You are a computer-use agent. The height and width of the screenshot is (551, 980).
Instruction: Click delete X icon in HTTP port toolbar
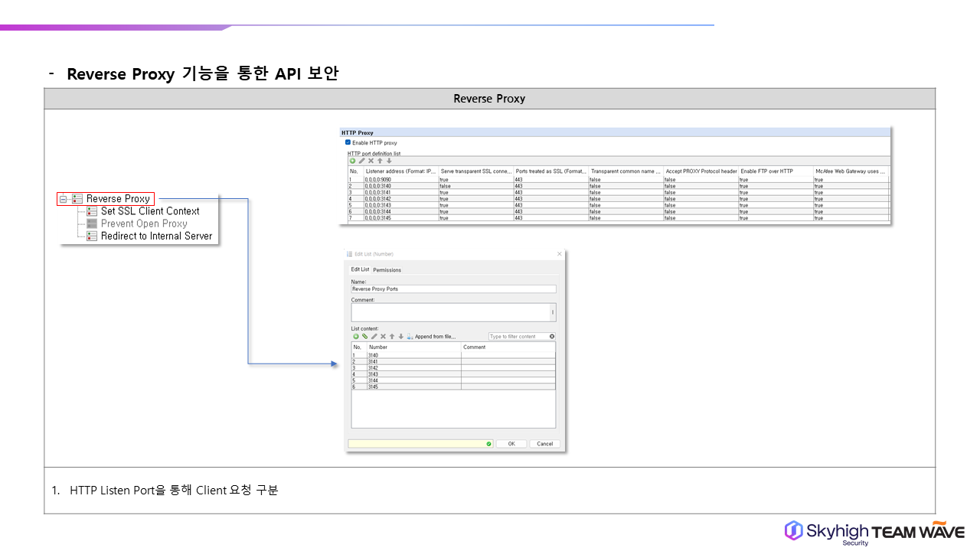pos(371,161)
